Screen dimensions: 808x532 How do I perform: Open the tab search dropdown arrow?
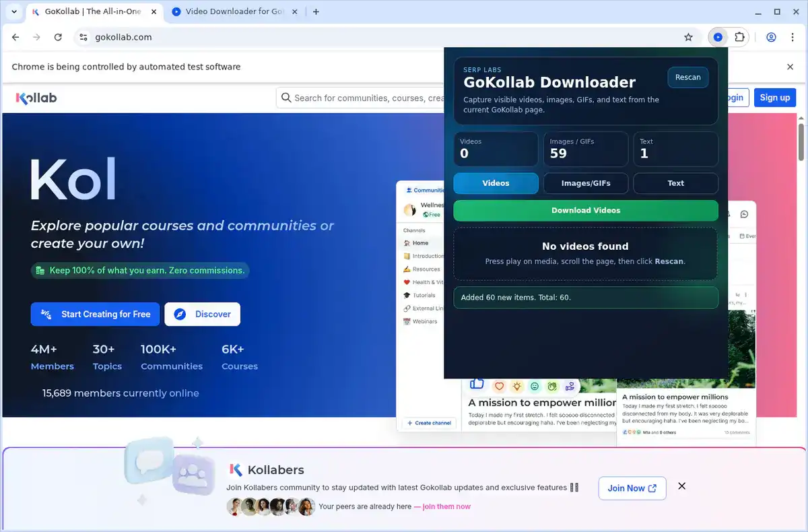click(13, 11)
